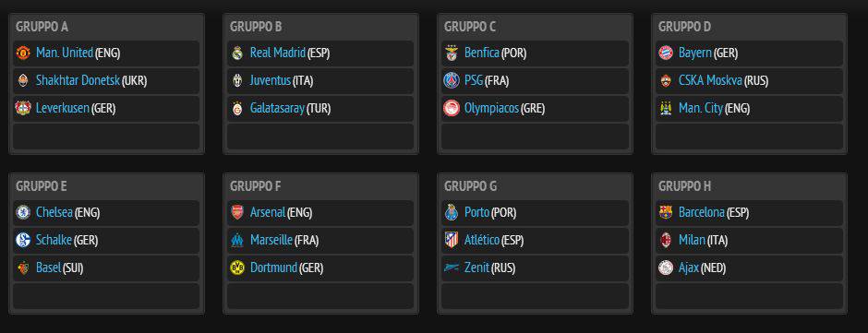Click the Bayern Munich crest icon
The image size is (868, 333).
666,54
